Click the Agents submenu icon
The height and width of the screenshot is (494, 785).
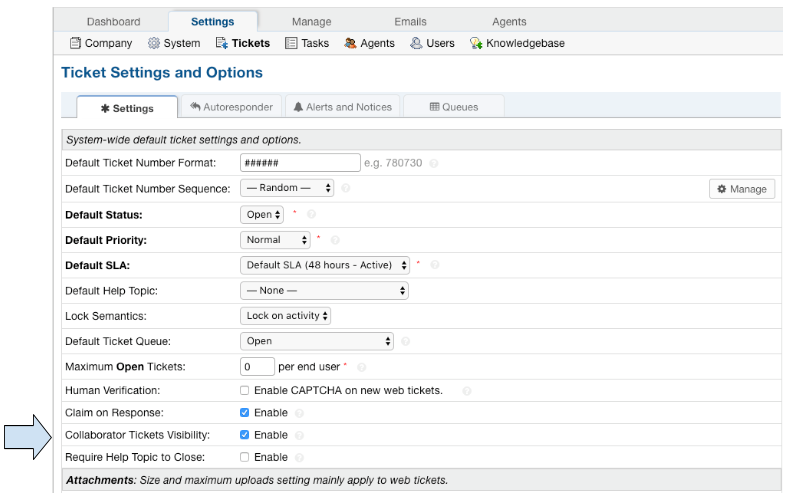tap(350, 43)
